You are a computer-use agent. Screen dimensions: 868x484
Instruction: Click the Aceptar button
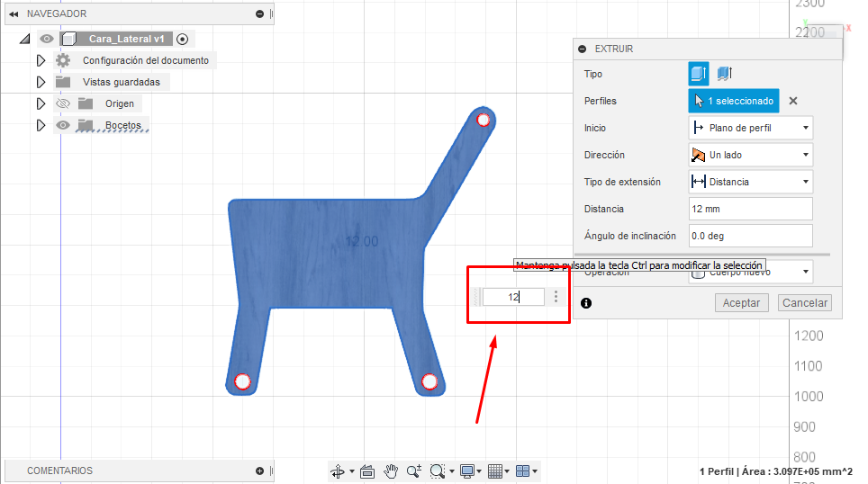tap(741, 303)
